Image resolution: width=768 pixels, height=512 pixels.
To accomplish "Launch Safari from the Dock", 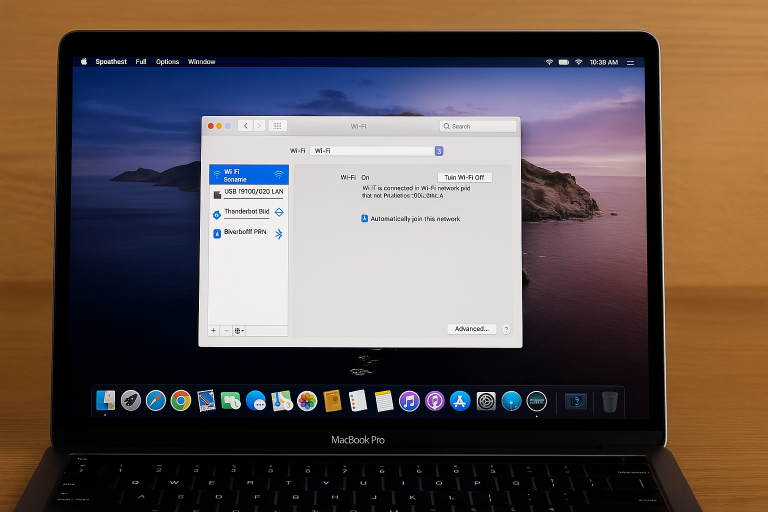I will (156, 401).
